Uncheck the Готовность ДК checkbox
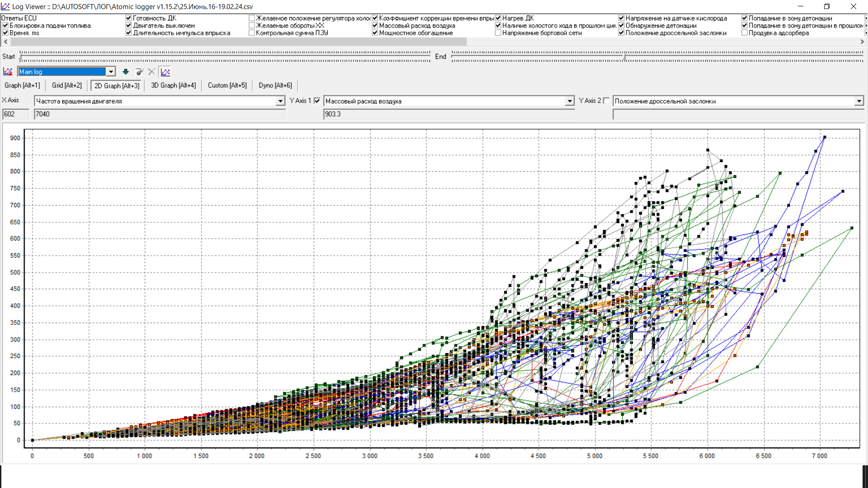The height and width of the screenshot is (488, 868). tap(128, 18)
